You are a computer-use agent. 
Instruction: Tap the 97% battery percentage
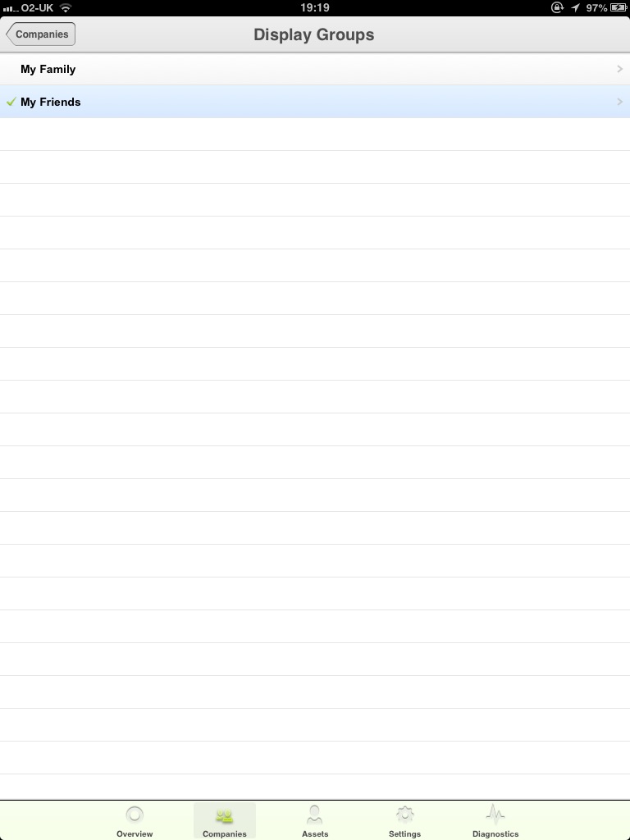596,8
